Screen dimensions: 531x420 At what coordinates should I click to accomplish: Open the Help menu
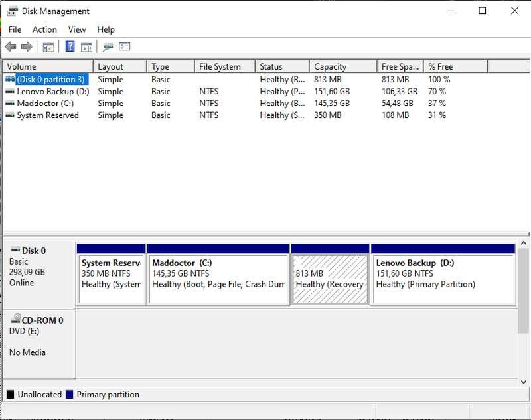point(106,29)
